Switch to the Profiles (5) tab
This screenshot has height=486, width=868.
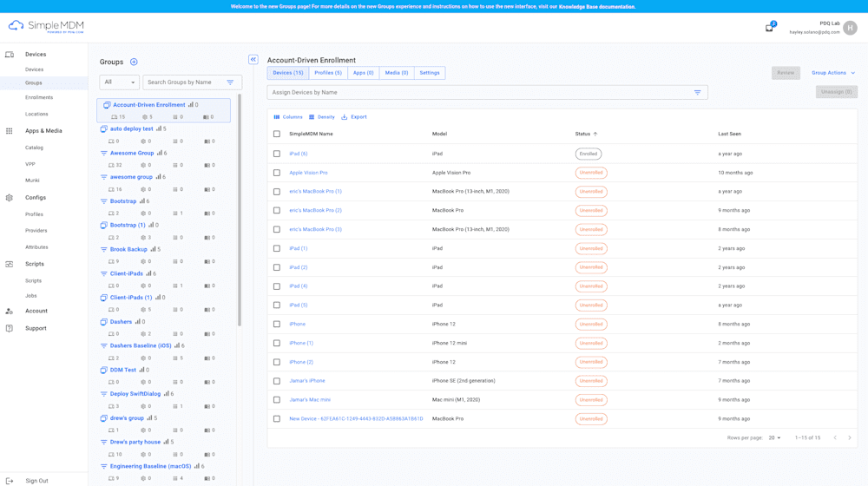pyautogui.click(x=328, y=73)
